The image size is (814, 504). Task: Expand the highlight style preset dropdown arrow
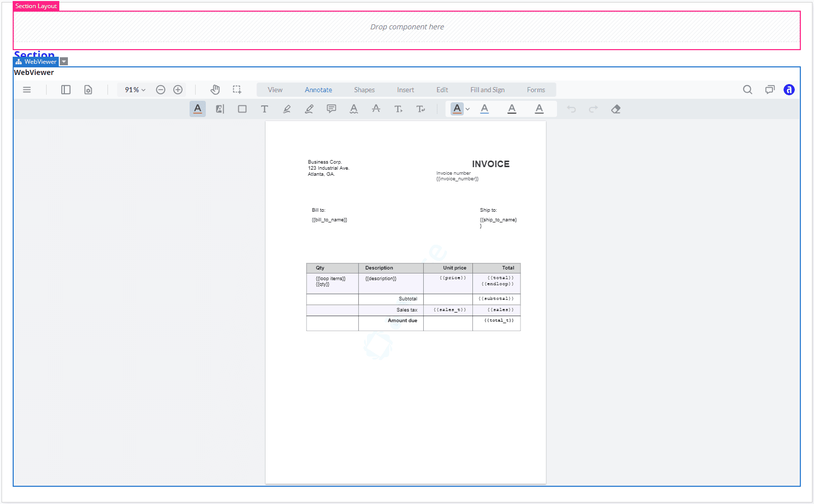tap(468, 109)
